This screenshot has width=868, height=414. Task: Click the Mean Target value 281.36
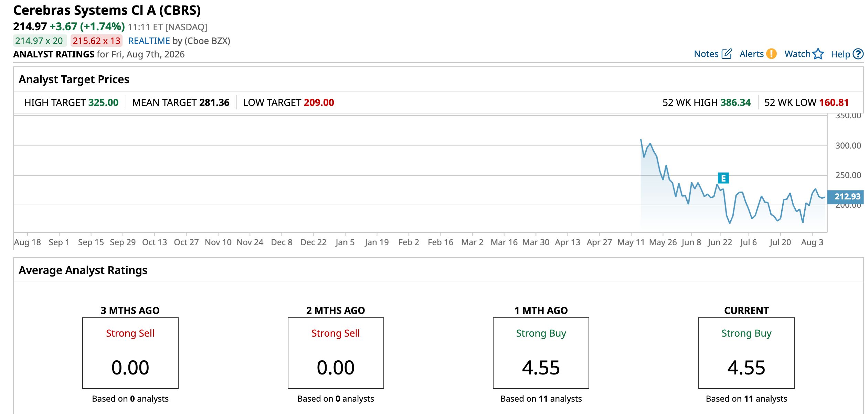[x=214, y=102]
